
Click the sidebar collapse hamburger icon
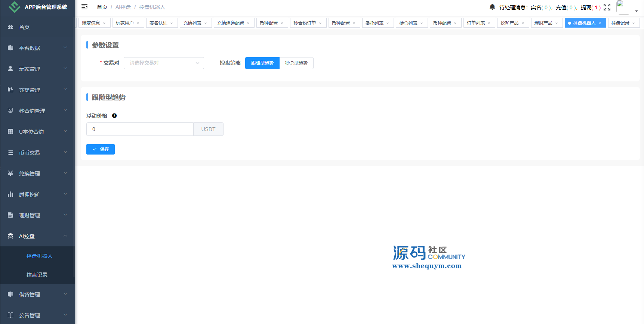click(84, 7)
